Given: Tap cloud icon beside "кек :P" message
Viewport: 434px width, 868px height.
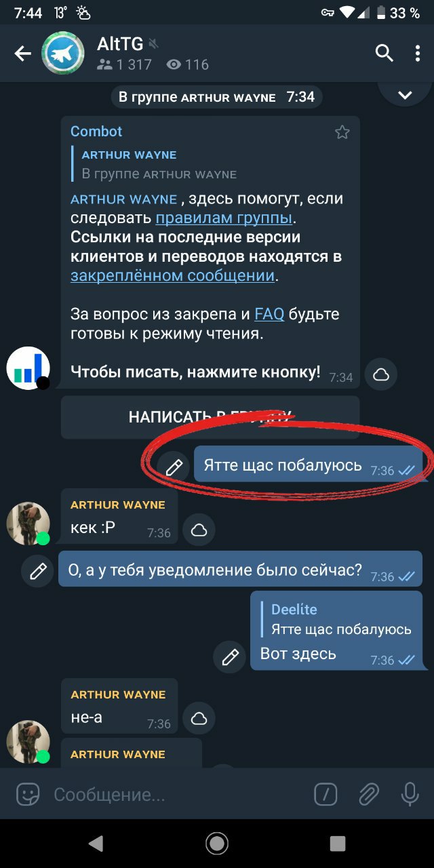Looking at the screenshot, I should pos(199,530).
